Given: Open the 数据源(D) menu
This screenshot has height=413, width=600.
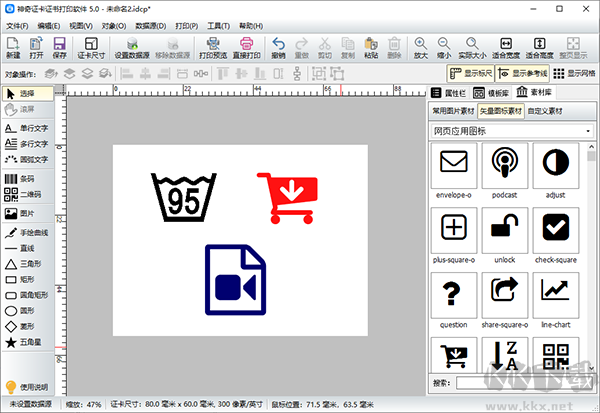Looking at the screenshot, I should (151, 26).
